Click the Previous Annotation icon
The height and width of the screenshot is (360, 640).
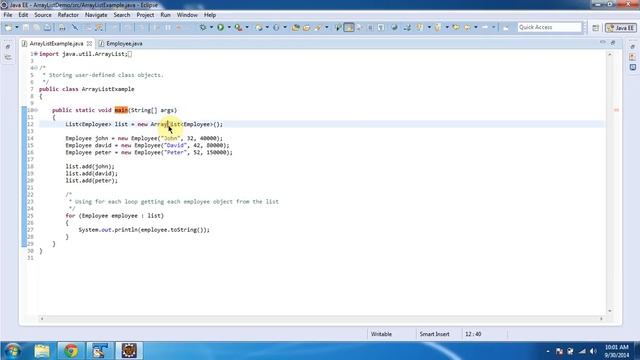438,27
